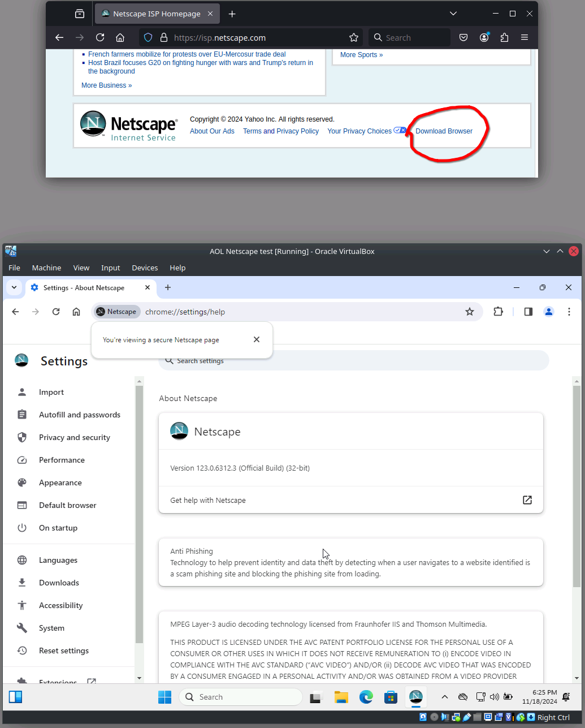Expand the Firefox list all tabs chevron
The height and width of the screenshot is (728, 585).
(453, 14)
